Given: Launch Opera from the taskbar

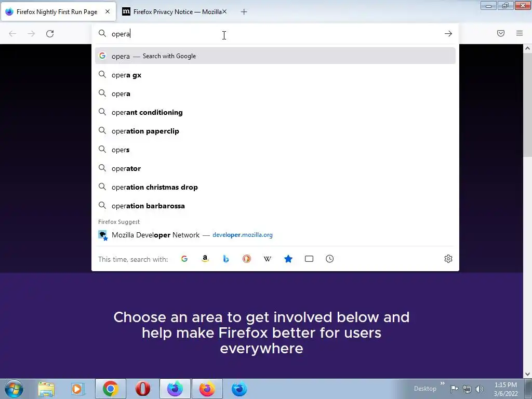Looking at the screenshot, I should point(143,389).
